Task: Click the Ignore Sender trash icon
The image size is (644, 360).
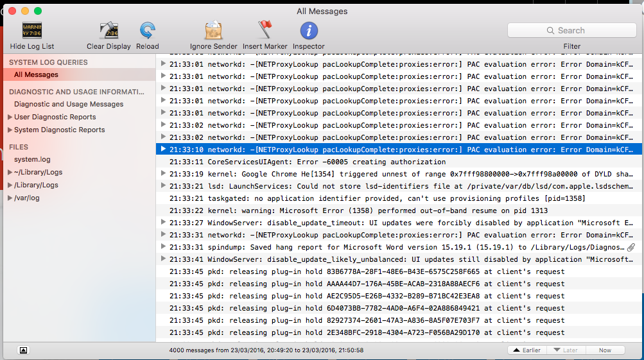Action: [x=214, y=31]
